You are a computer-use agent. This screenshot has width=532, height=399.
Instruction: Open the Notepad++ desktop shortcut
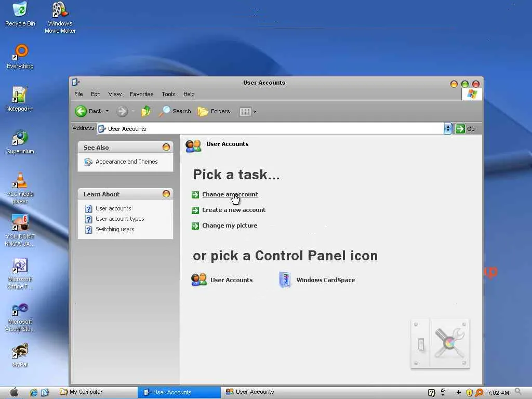click(20, 99)
